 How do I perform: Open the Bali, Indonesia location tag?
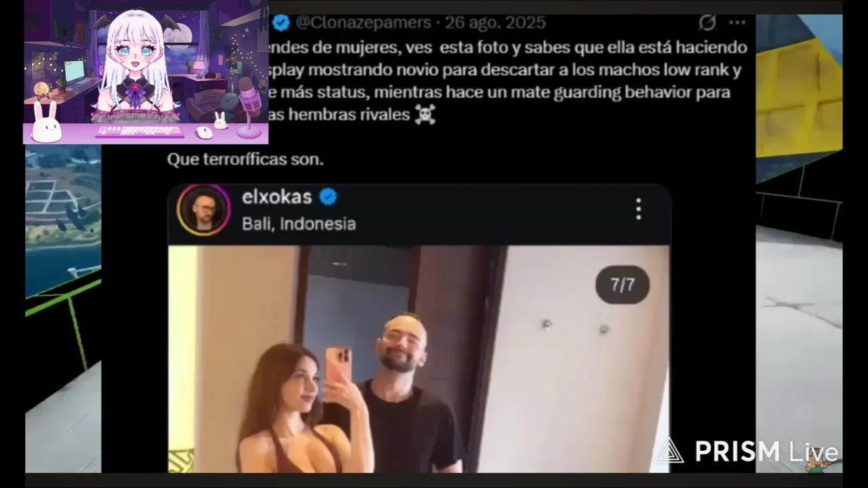point(299,224)
